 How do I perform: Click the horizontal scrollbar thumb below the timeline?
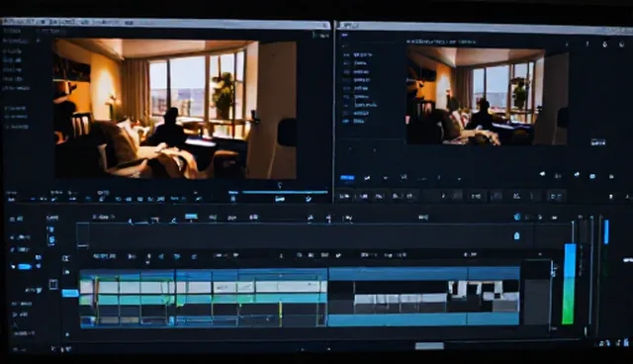(429, 346)
